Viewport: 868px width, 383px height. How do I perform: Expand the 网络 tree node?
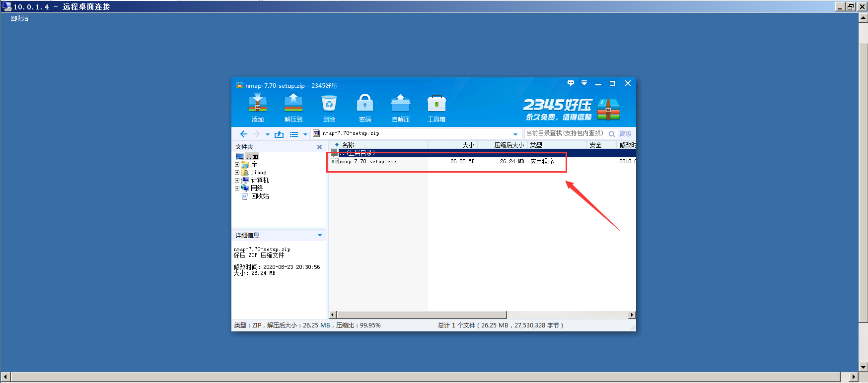[x=237, y=188]
